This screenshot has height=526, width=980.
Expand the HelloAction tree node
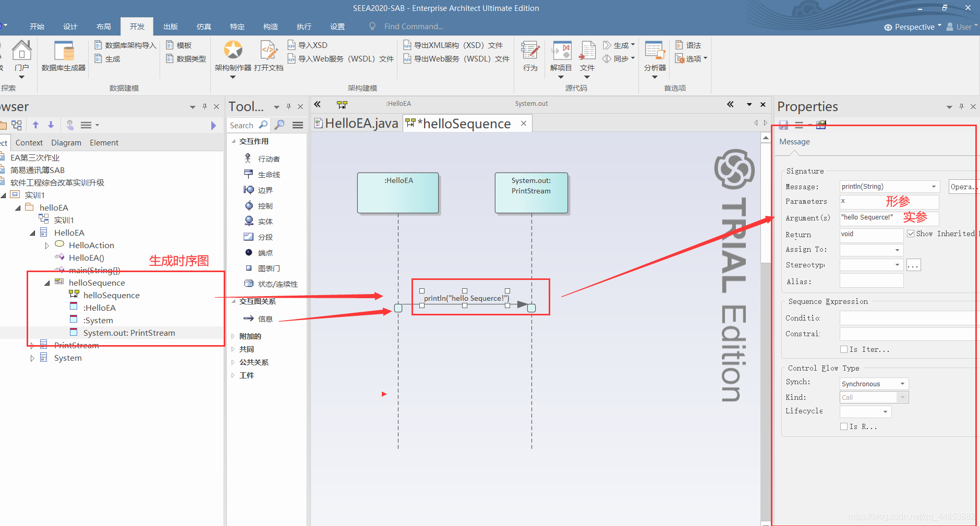(47, 246)
